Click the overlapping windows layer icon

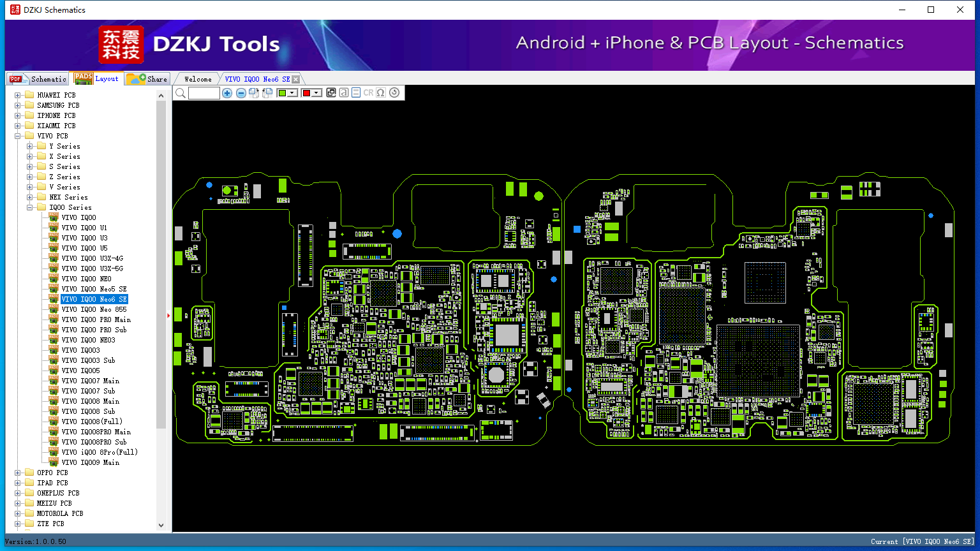(x=331, y=92)
